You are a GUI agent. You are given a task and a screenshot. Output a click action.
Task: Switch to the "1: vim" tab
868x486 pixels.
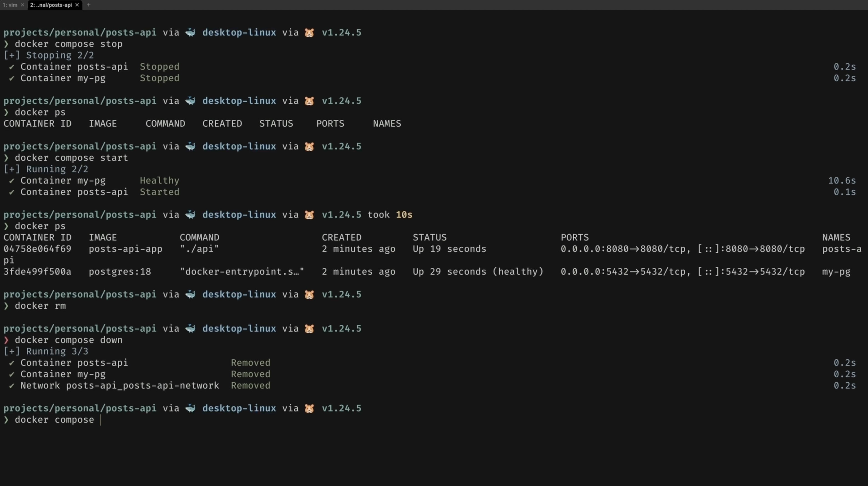(x=10, y=5)
